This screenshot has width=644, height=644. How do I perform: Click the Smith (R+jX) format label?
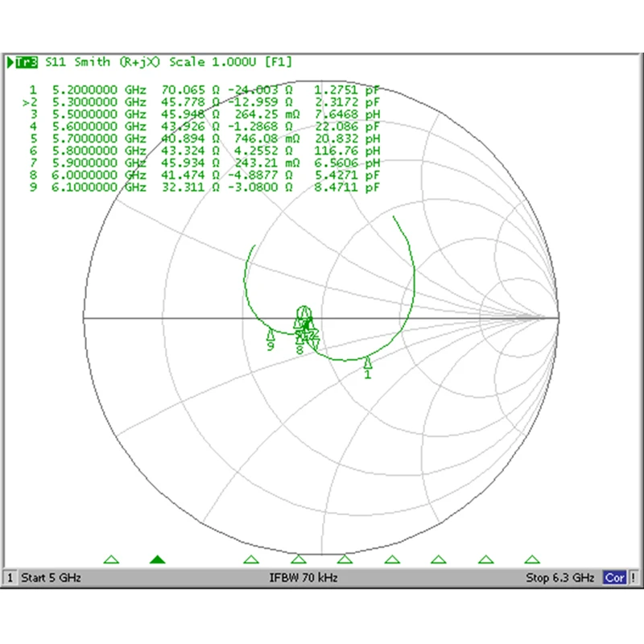[117, 62]
